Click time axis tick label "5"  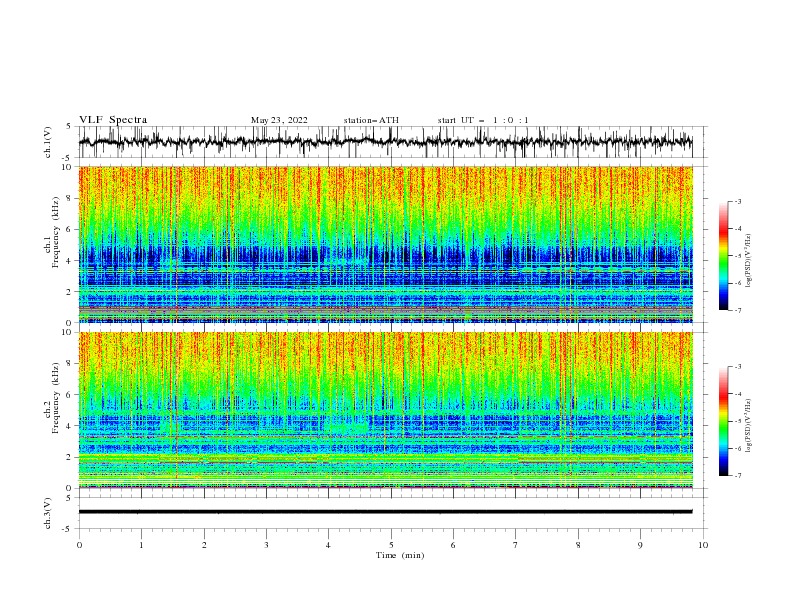point(391,545)
